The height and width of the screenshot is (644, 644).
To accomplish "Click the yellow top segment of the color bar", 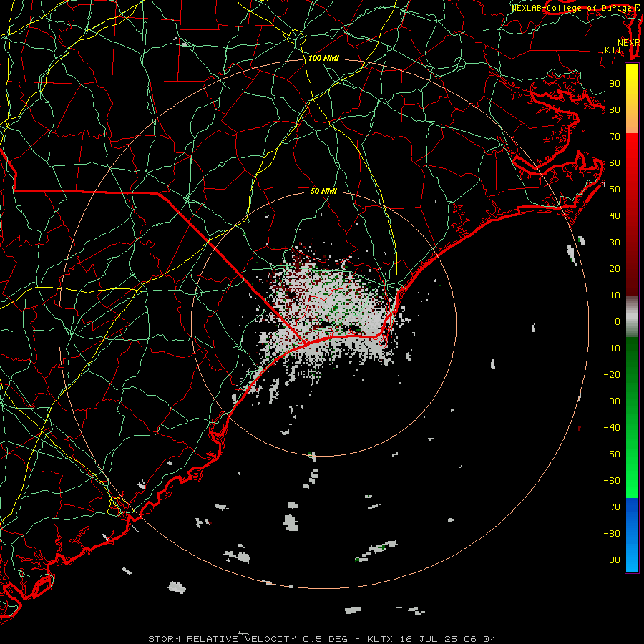I will [632, 99].
